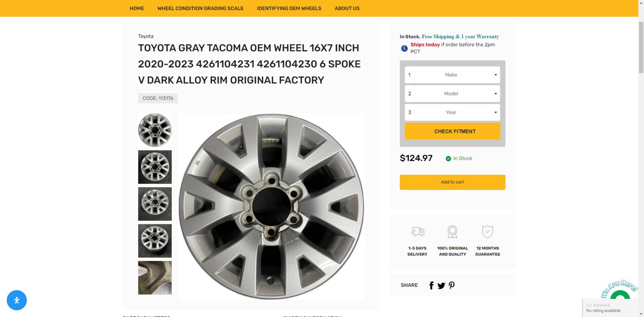Screen dimensions: 644x317
Task: Click the delivery truck icon
Action: click(x=418, y=232)
